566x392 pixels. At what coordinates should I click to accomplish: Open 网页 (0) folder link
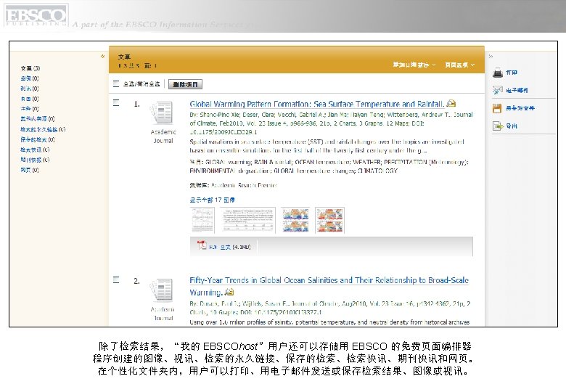point(30,170)
